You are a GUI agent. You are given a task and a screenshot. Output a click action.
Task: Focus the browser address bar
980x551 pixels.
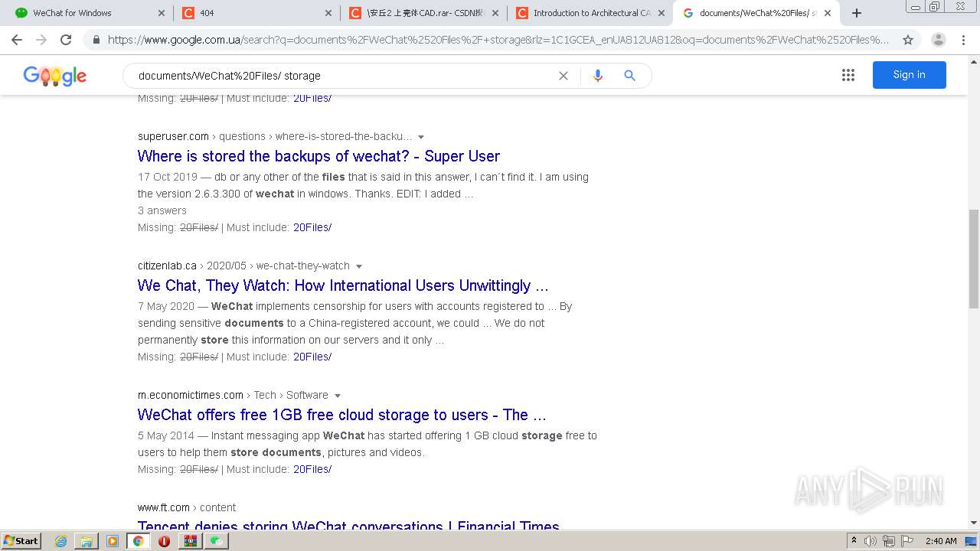(x=498, y=40)
